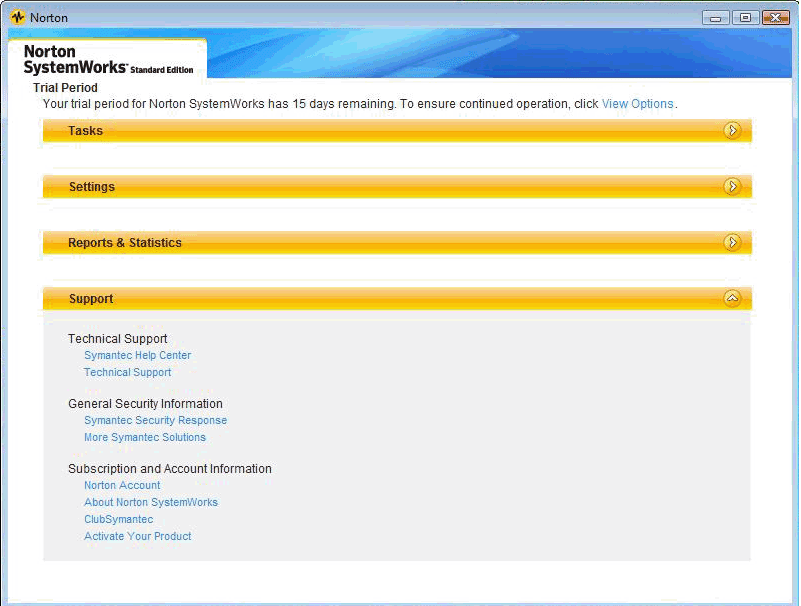Click the Settings header bar label
The height and width of the screenshot is (606, 801).
[x=91, y=187]
